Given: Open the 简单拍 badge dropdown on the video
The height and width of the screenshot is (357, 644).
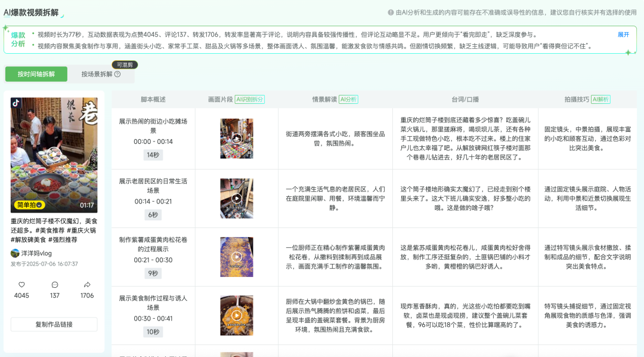Looking at the screenshot, I should pyautogui.click(x=29, y=205).
